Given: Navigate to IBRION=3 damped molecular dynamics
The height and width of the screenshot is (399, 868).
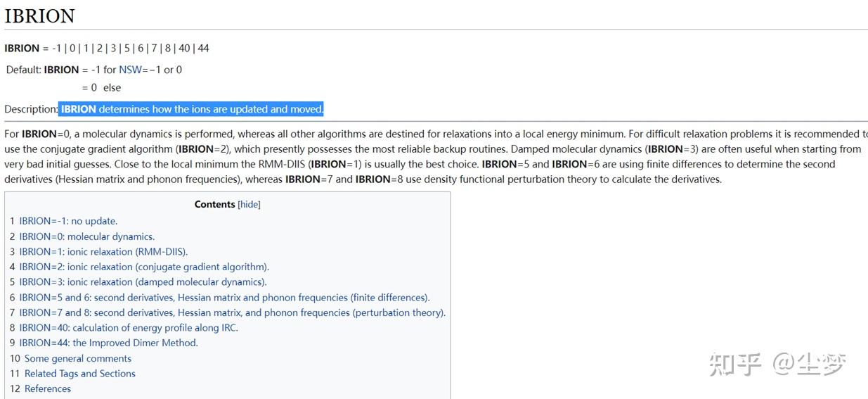Looking at the screenshot, I should click(143, 282).
